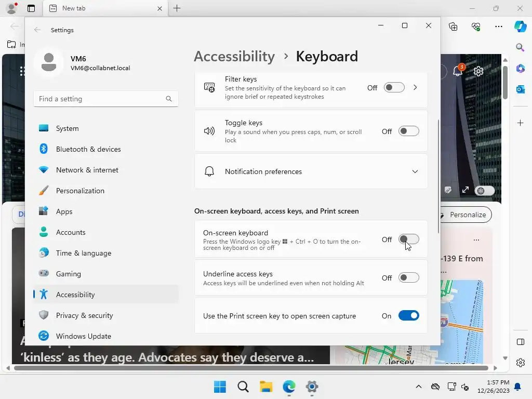Open Edge Collections icon

[x=453, y=26]
